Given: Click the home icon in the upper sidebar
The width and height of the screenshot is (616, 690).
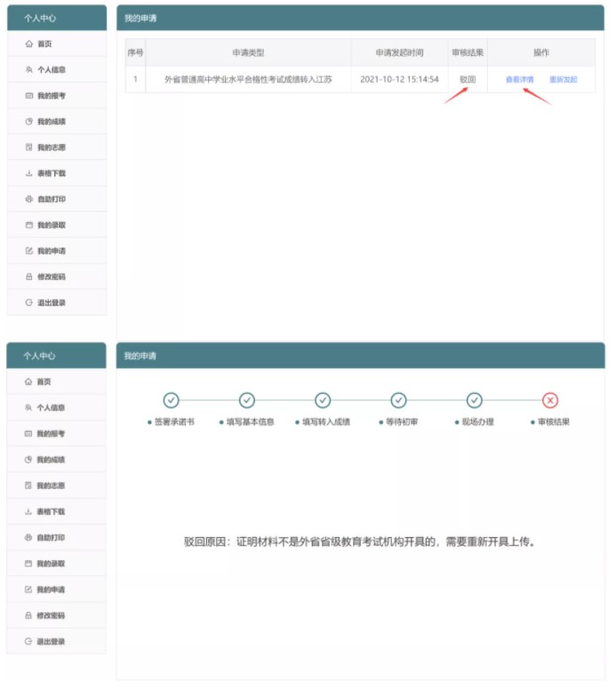Looking at the screenshot, I should (29, 44).
